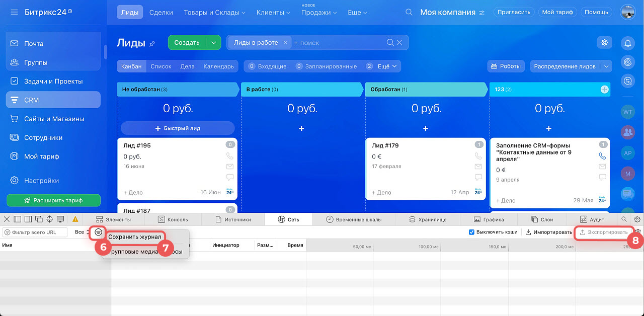Screen dimensions: 644x316
Task: Click the Роботы button
Action: [506, 66]
